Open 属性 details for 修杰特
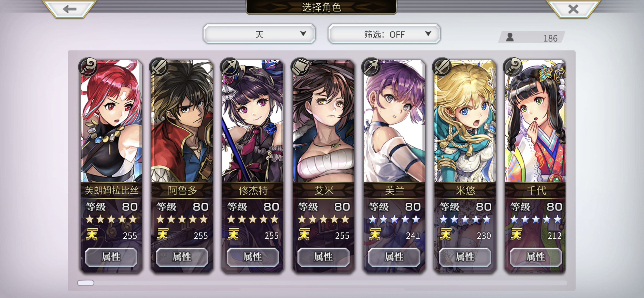Viewport: 644px width, 298px height. click(x=253, y=257)
